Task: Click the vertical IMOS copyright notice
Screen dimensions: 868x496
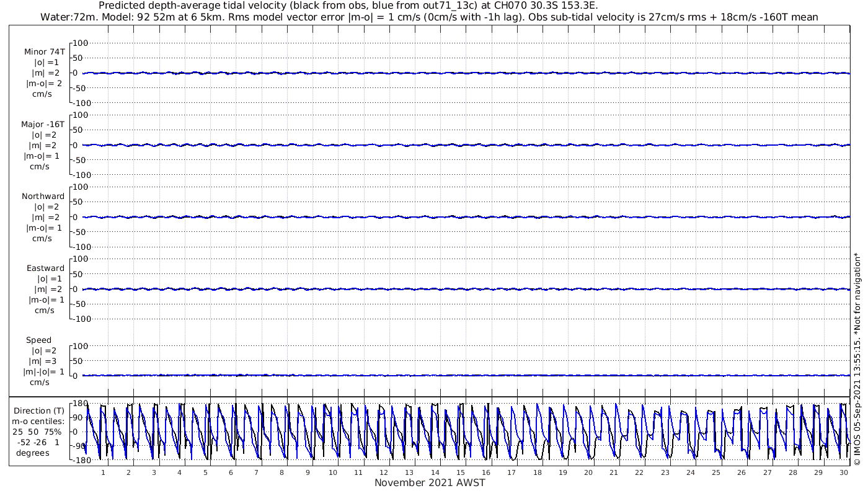Action: (857, 358)
